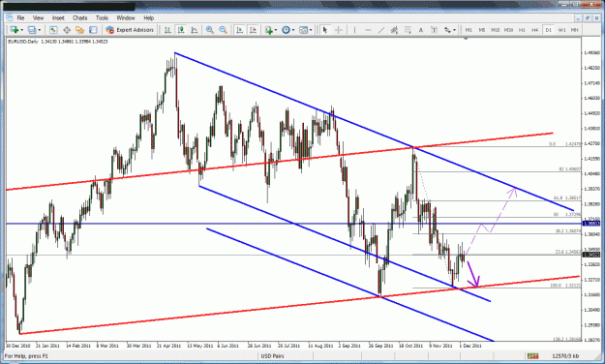Switch to M15 timeframe

[496, 30]
